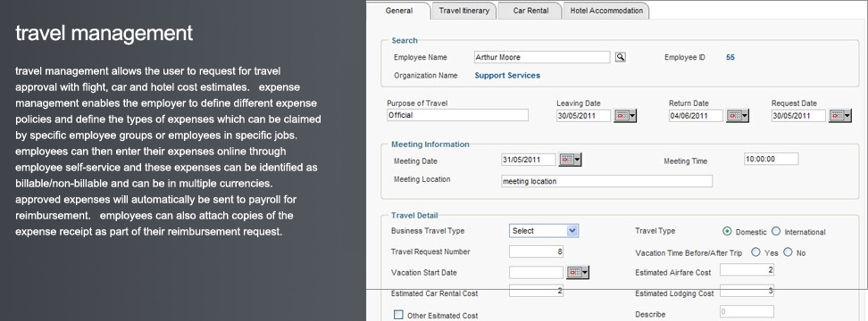Switch to the Car Rental tab
868x321 pixels.
click(x=530, y=11)
